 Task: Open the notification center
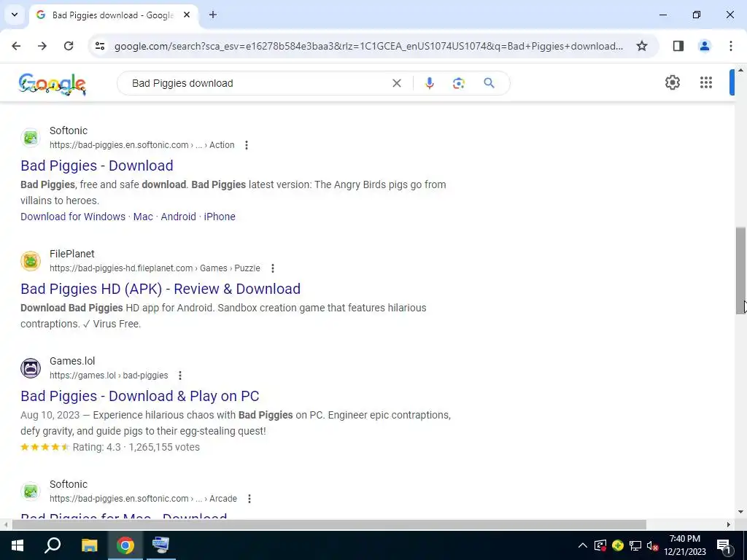tap(724, 545)
